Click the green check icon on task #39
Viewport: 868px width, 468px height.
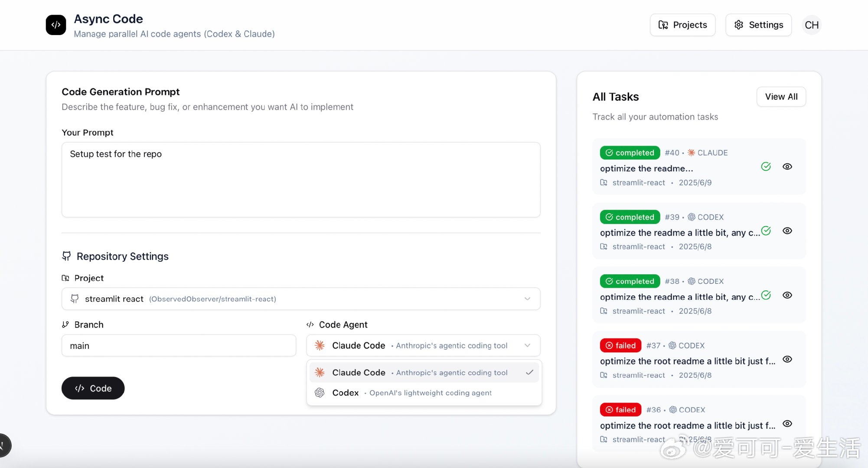(766, 231)
